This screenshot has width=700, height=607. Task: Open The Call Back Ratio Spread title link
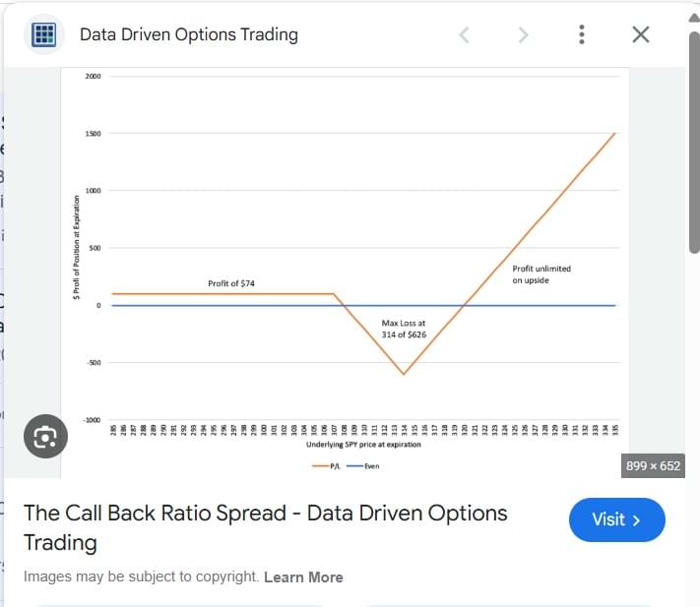click(265, 527)
